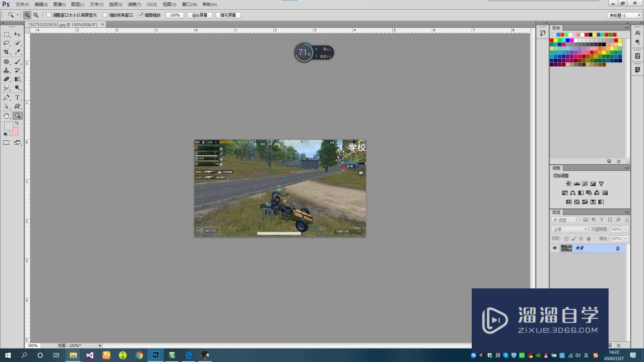Swap foreground and background colors
The height and width of the screenshot is (362, 644).
coord(17,123)
